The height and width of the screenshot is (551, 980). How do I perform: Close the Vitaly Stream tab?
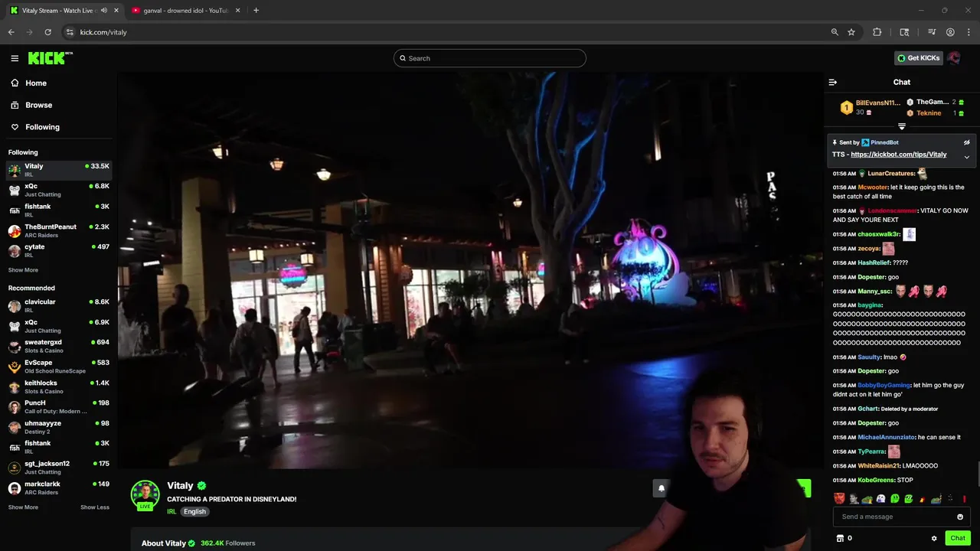coord(116,11)
